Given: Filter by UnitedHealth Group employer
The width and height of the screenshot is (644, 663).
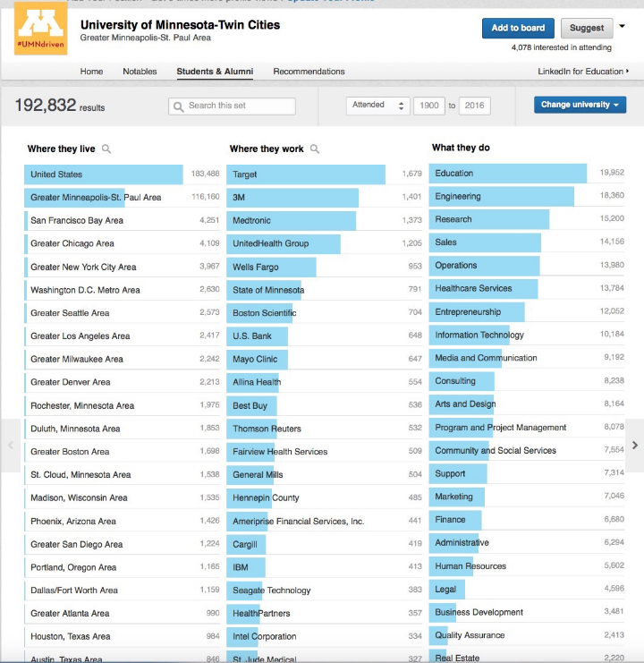Looking at the screenshot, I should (325, 243).
